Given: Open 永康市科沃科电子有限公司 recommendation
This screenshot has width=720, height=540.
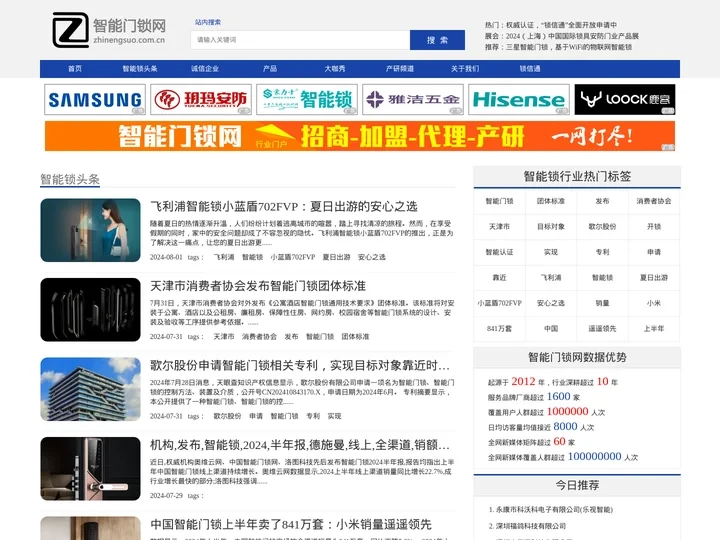Looking at the screenshot, I should coord(554,509).
